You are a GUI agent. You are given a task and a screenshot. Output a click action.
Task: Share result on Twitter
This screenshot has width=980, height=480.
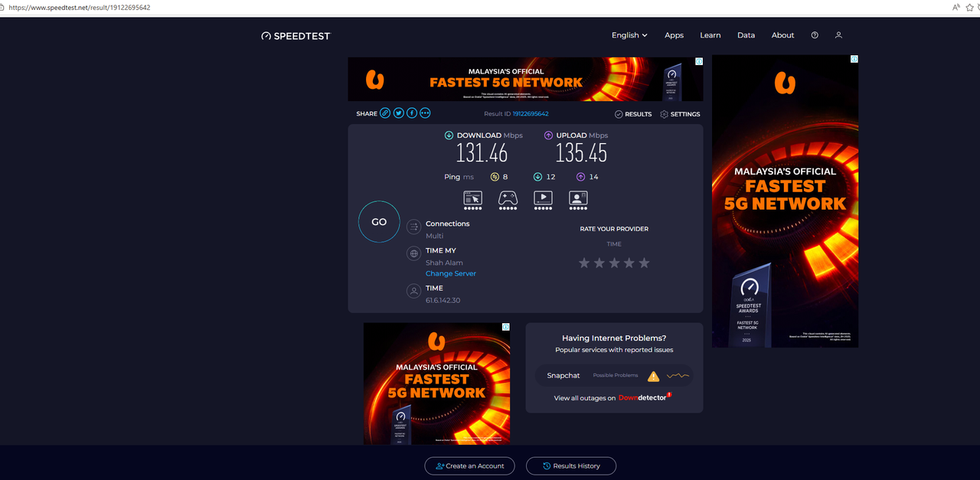click(x=398, y=113)
